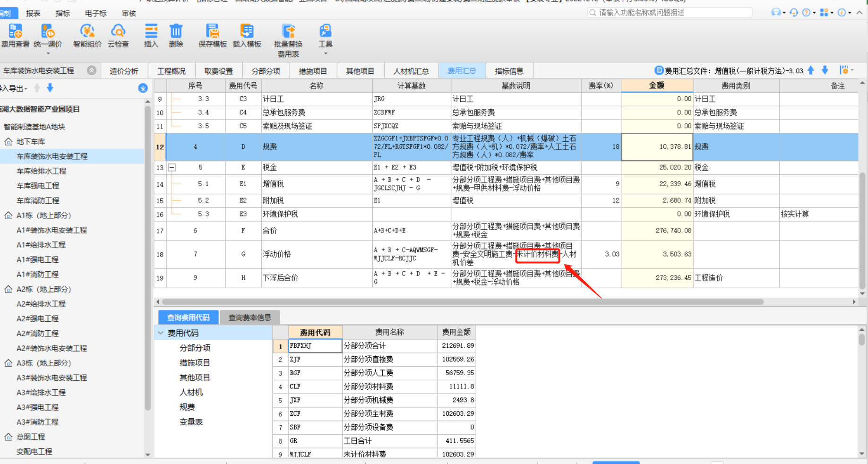Collapse row 13 税金 tree node
The width and height of the screenshot is (868, 464).
click(x=172, y=167)
